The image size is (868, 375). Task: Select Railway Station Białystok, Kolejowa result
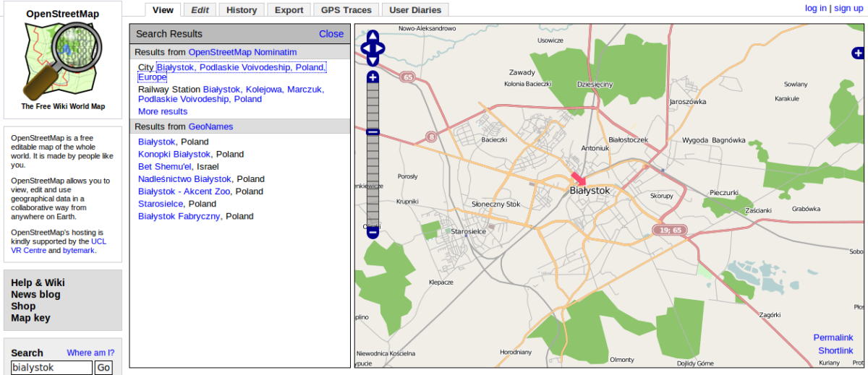click(x=231, y=94)
